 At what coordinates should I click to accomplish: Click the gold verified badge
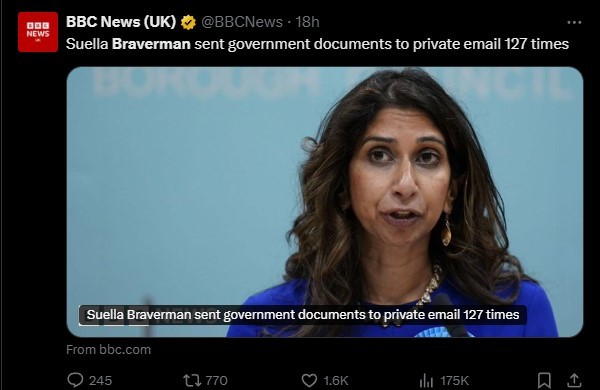(x=188, y=22)
